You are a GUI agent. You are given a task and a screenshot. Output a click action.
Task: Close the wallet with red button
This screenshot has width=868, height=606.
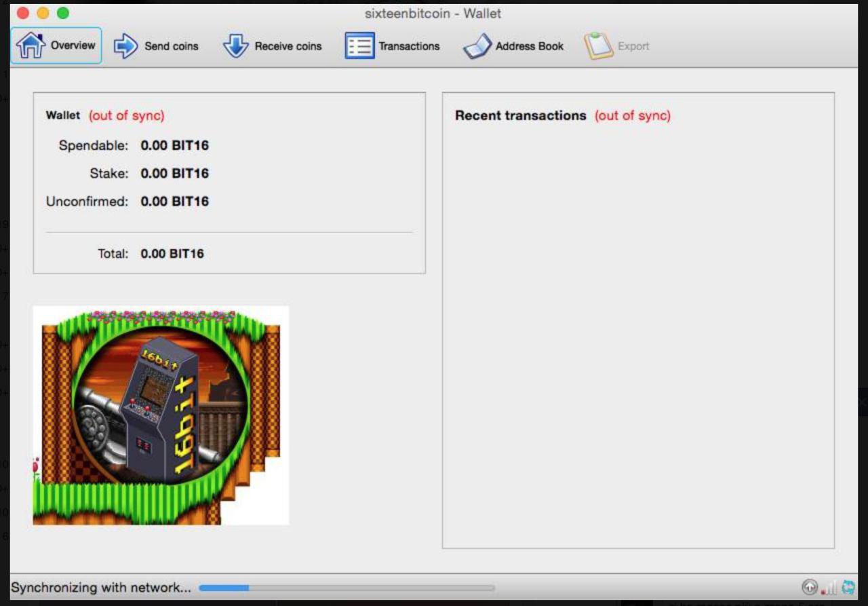[22, 13]
